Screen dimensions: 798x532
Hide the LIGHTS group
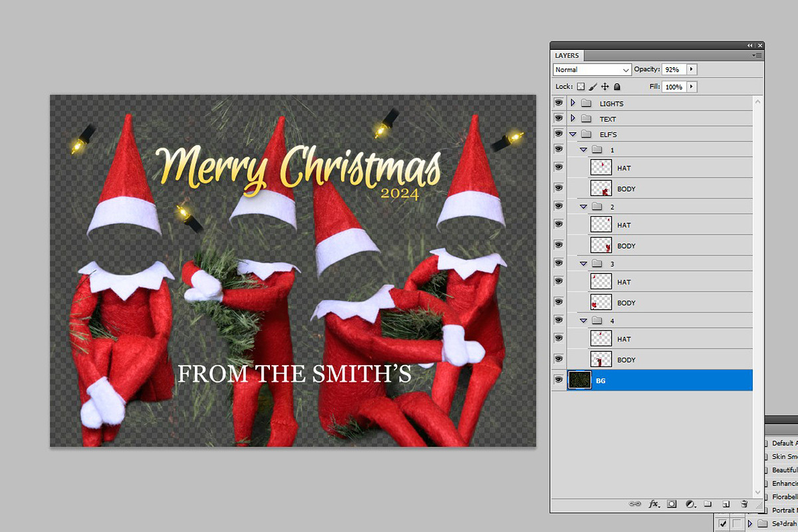pyautogui.click(x=559, y=104)
